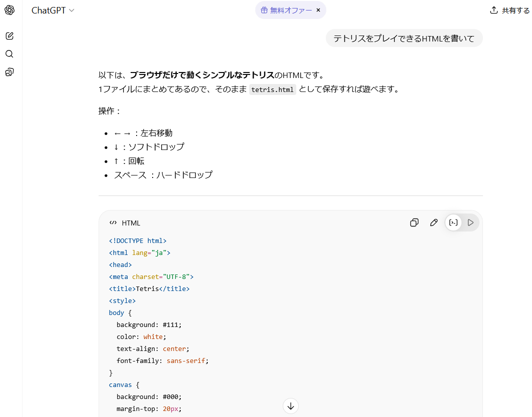Dismiss the 無料オファー banner
Viewport: 532px width, 417px height.
(x=318, y=10)
